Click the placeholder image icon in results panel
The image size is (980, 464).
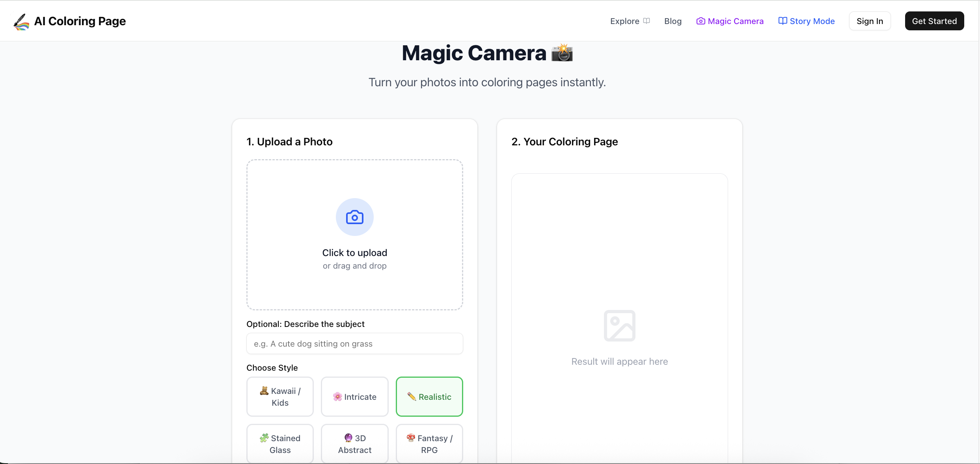[x=619, y=325]
